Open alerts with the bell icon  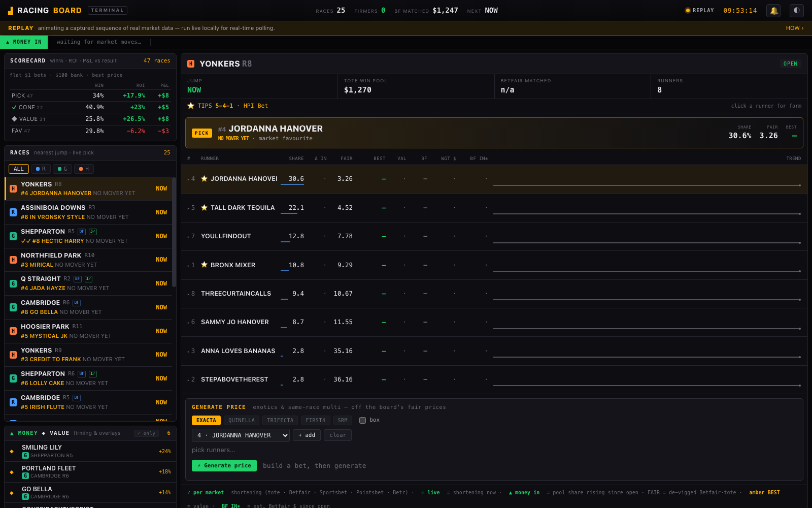pos(773,10)
